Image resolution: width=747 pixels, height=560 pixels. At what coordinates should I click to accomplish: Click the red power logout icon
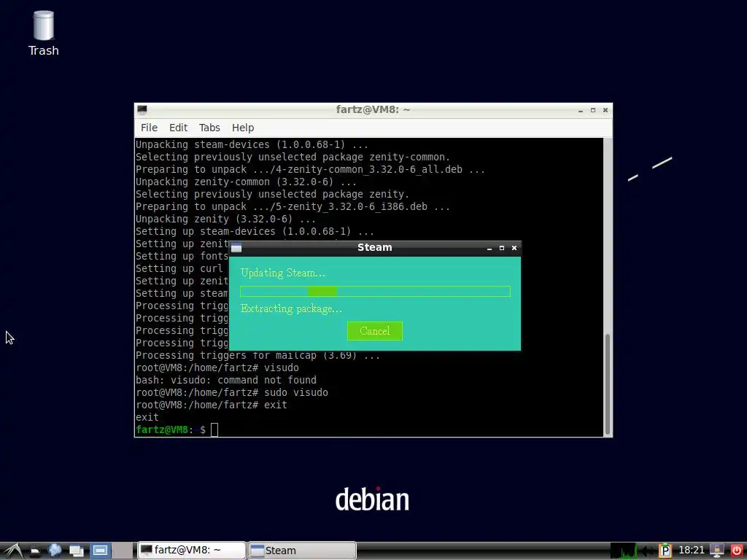coord(737,551)
